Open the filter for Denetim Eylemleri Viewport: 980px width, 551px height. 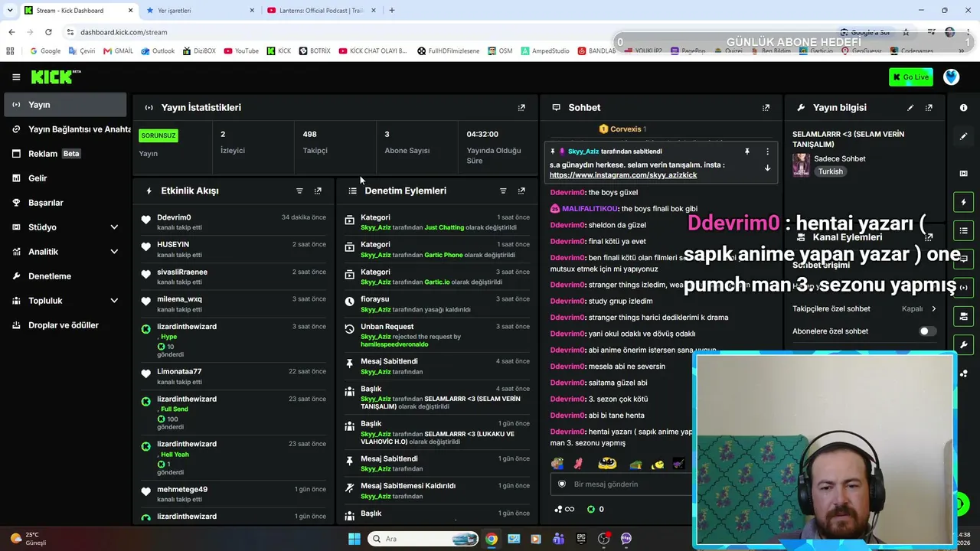point(503,191)
